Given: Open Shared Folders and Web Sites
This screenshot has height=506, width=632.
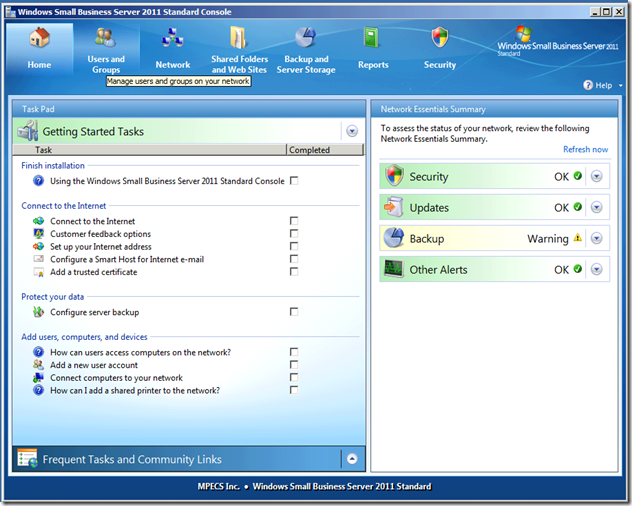Looking at the screenshot, I should click(x=239, y=40).
